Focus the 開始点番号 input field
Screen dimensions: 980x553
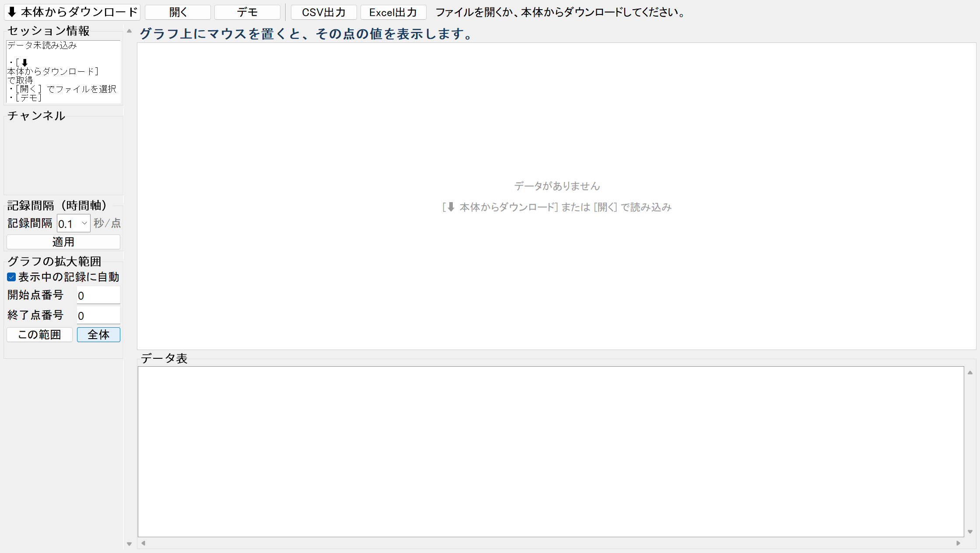click(98, 295)
